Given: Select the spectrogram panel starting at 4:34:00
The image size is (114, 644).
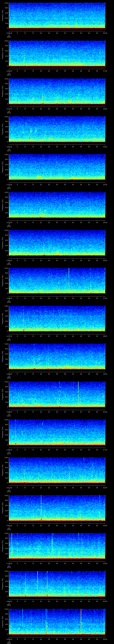Looking at the screenshot, I should click(57, 205).
